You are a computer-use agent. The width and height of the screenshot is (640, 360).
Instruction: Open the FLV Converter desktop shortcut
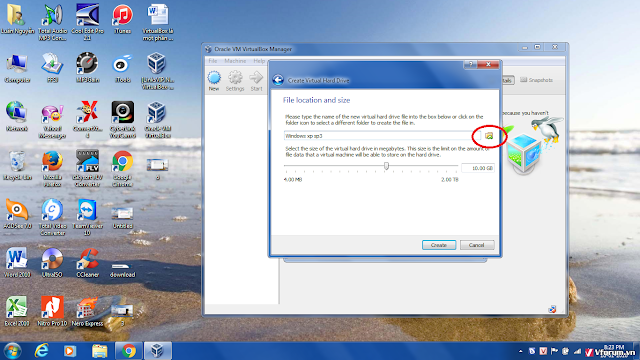(87, 169)
